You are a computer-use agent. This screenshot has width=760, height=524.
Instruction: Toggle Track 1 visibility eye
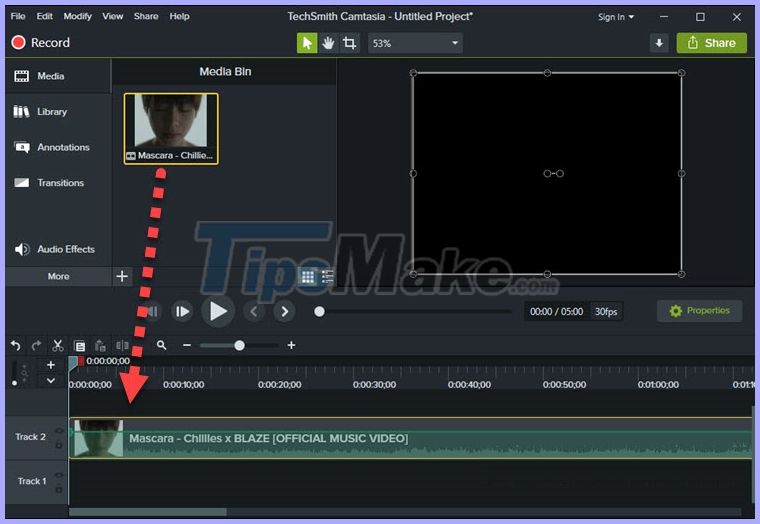59,475
